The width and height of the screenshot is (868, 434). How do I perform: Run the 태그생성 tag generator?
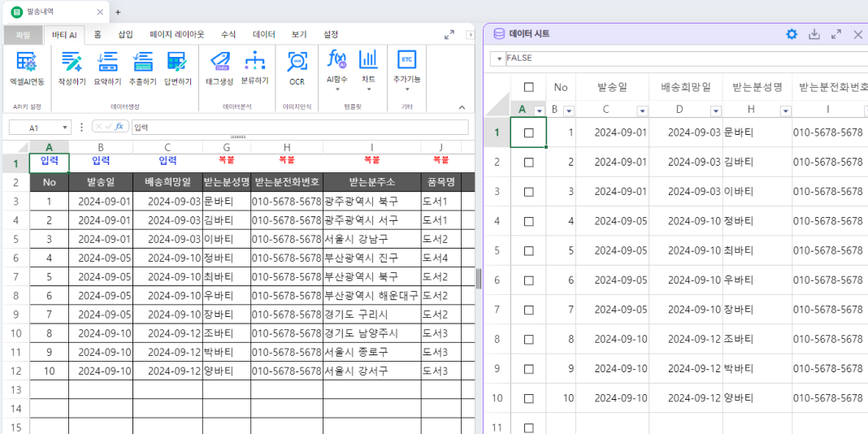(x=219, y=68)
